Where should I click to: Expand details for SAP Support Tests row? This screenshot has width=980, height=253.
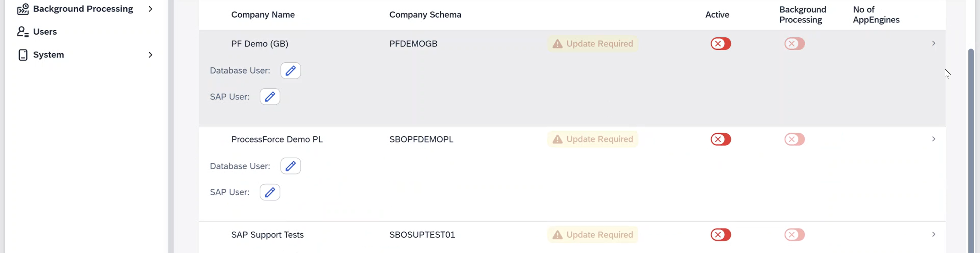[934, 234]
